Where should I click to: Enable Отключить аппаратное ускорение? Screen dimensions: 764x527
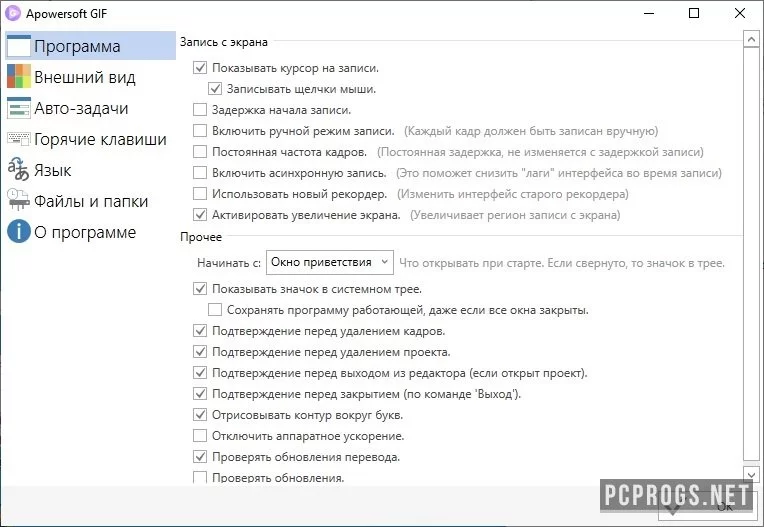pyautogui.click(x=200, y=435)
